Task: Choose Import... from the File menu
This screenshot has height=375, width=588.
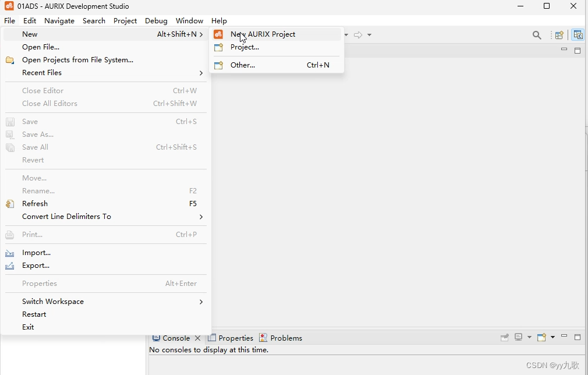Action: (36, 253)
